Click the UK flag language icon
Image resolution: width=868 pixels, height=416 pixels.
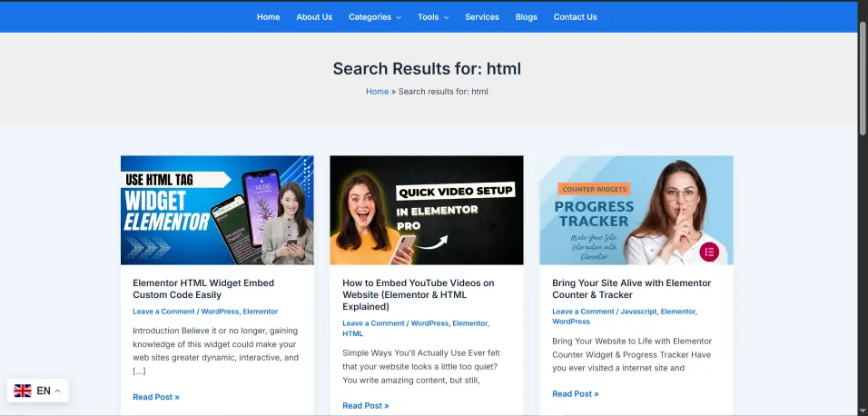23,391
